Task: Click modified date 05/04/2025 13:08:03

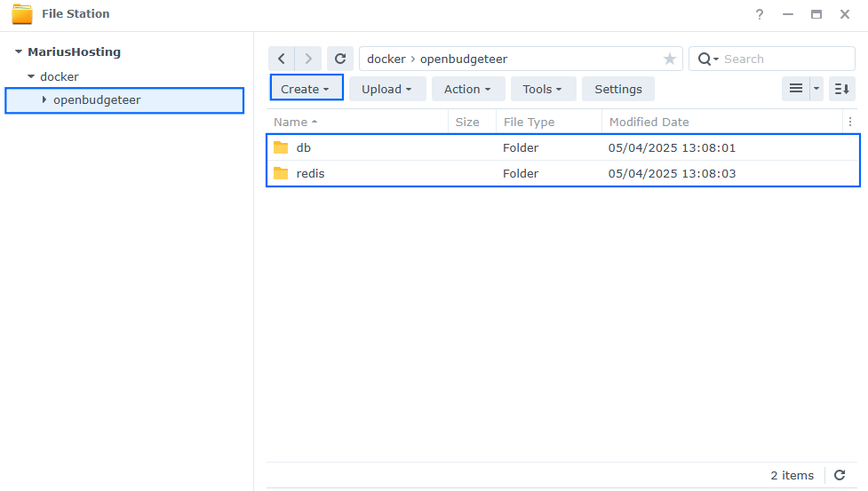Action: click(672, 173)
